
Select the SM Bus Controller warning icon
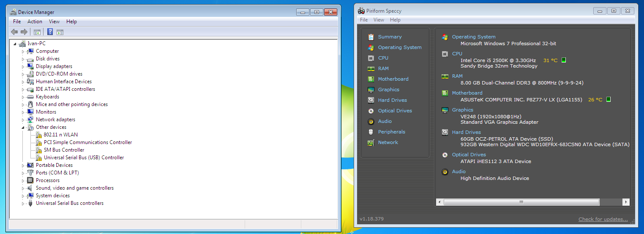(x=39, y=150)
